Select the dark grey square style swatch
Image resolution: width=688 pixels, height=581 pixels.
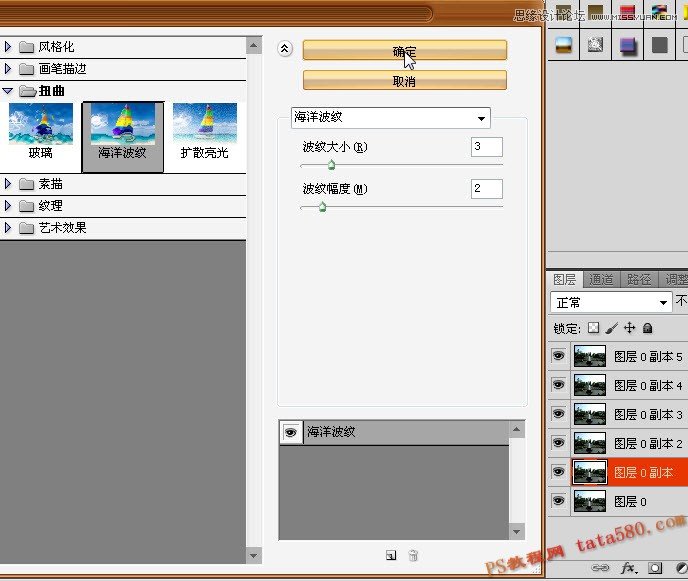(x=659, y=44)
